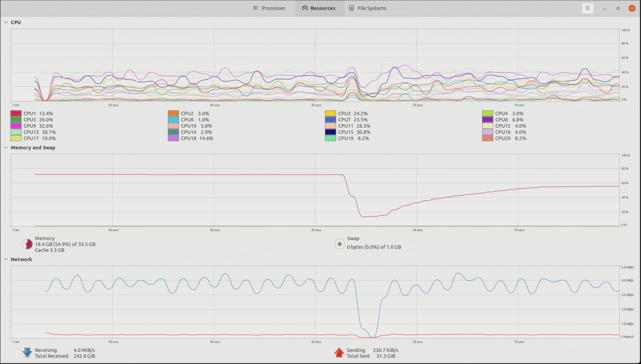Image resolution: width=641 pixels, height=364 pixels.
Task: Click the red Sending arrow icon
Action: pyautogui.click(x=339, y=353)
